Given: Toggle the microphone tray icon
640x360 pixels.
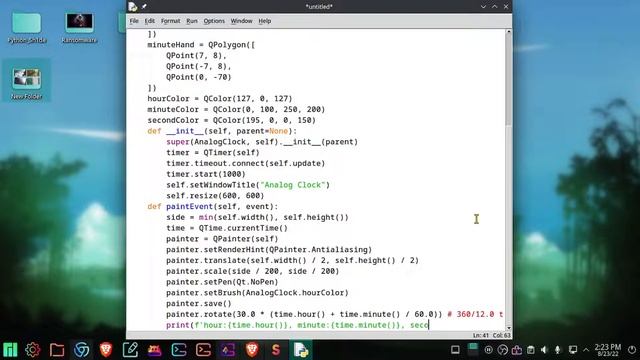Looking at the screenshot, I should 558,350.
